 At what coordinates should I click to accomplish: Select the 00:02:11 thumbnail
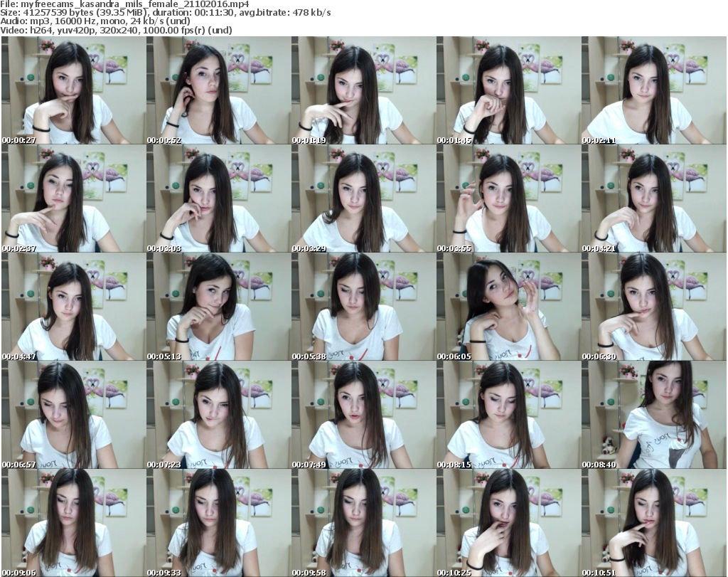coord(654,90)
